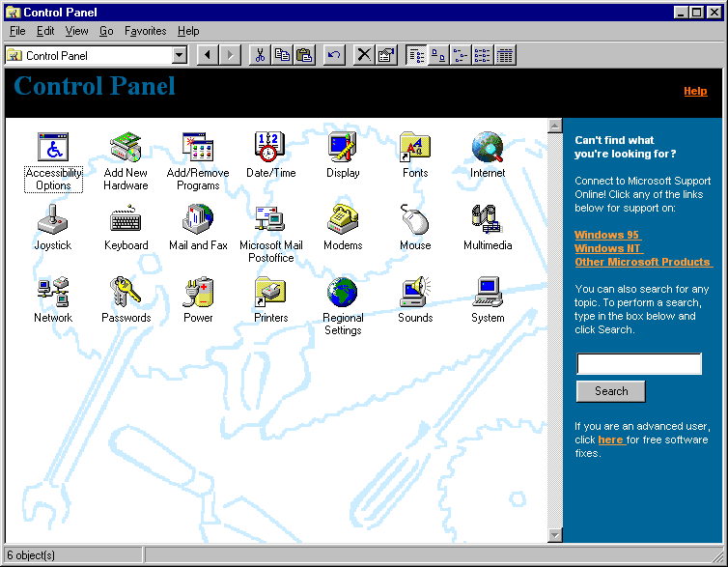This screenshot has height=567, width=728.
Task: Launch Add New Hardware wizard
Action: [x=126, y=147]
